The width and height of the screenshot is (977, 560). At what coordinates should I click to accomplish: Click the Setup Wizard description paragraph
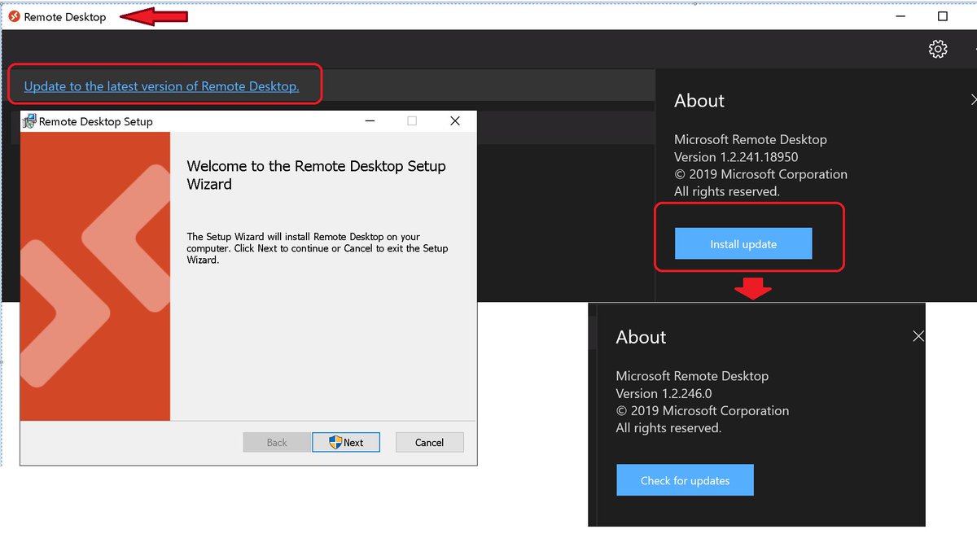pos(318,248)
